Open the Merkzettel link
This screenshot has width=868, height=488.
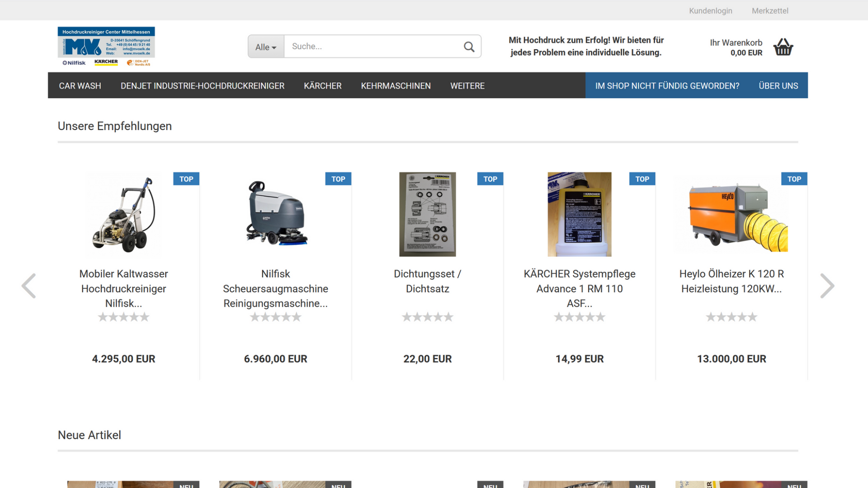[x=770, y=11]
